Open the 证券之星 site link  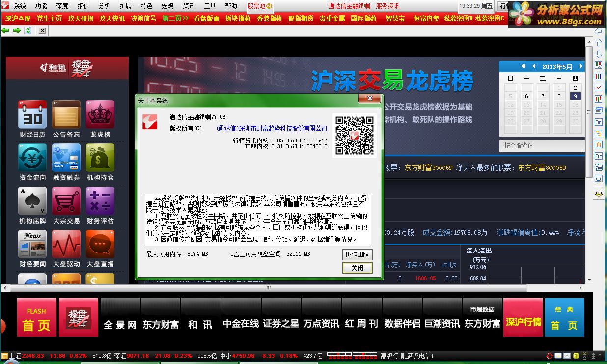[x=281, y=317]
